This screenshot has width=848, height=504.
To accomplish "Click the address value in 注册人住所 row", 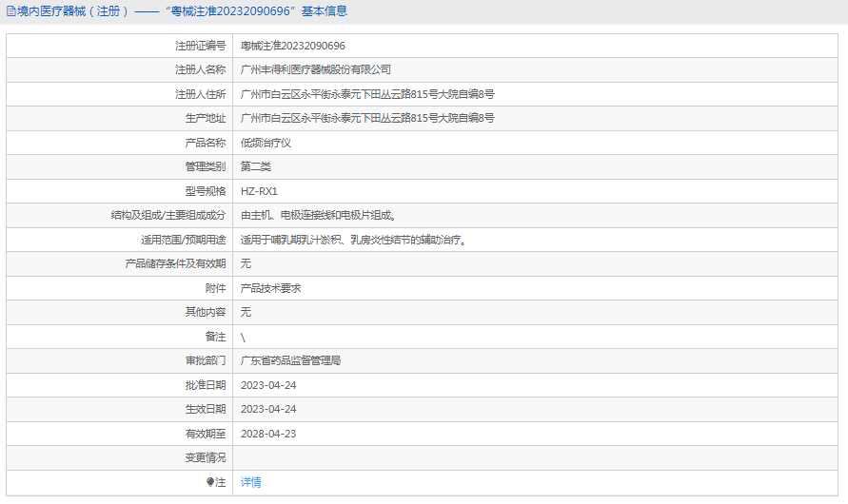I will pos(367,94).
